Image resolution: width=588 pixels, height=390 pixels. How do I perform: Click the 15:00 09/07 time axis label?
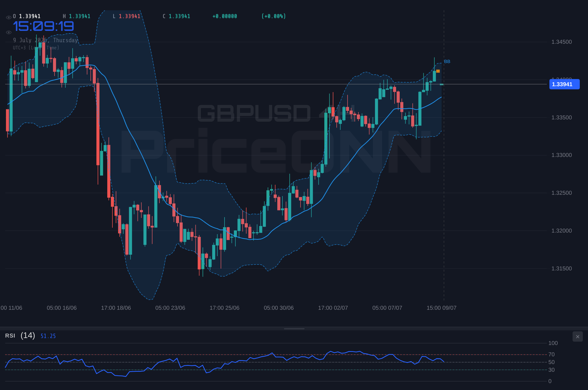coord(442,308)
